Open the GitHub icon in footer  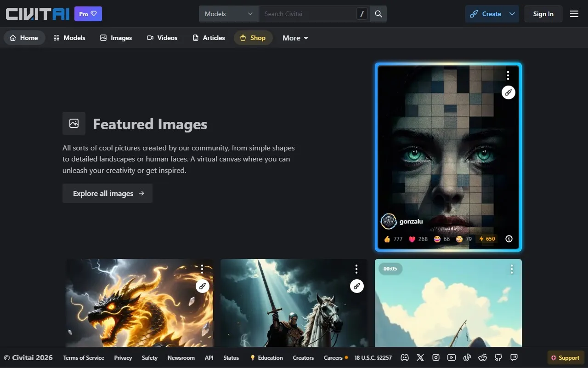(x=498, y=357)
